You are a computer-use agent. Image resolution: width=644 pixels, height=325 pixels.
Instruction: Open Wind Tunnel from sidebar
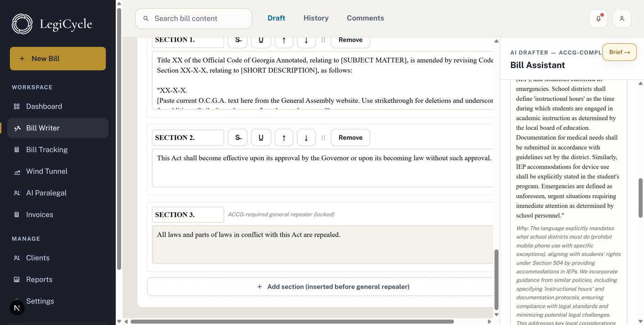pos(58,171)
